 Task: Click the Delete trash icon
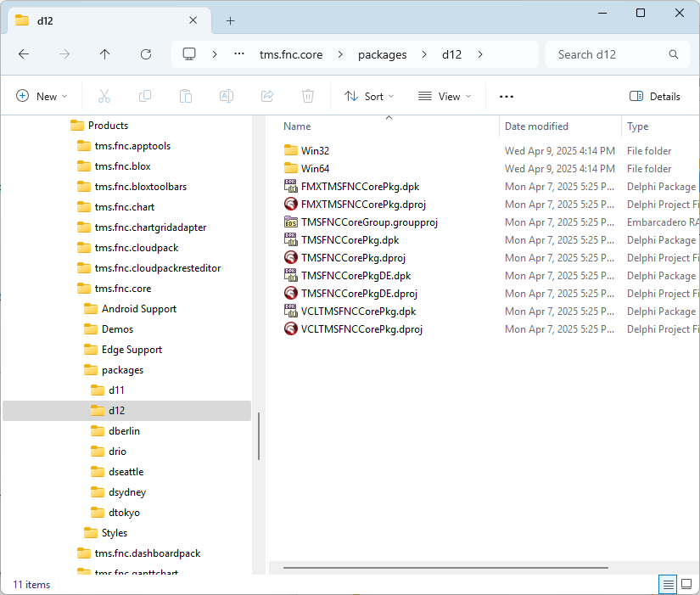click(x=308, y=96)
